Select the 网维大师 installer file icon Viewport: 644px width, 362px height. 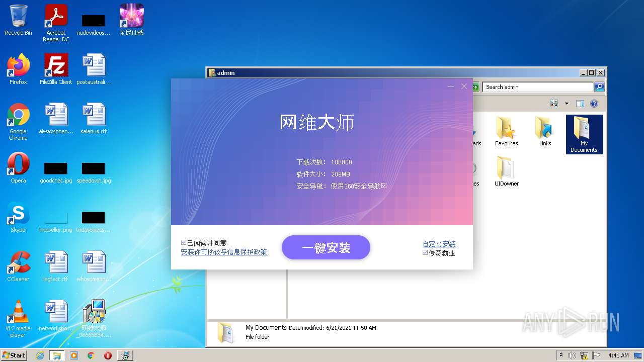click(94, 319)
